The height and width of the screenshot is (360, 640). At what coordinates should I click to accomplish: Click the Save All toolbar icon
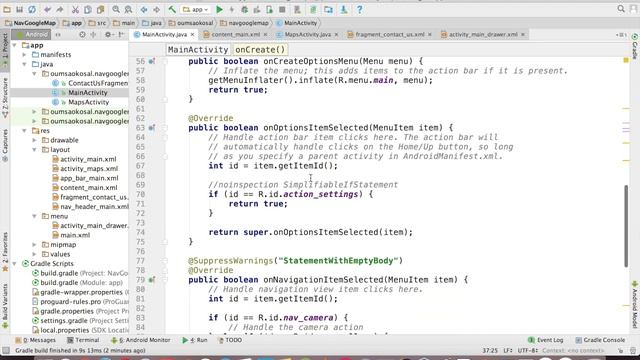19,9
